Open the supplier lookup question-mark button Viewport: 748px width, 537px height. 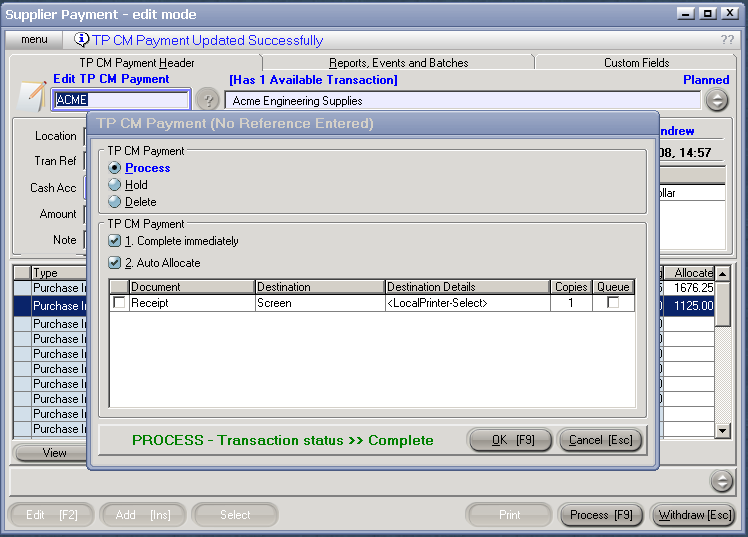click(x=208, y=100)
